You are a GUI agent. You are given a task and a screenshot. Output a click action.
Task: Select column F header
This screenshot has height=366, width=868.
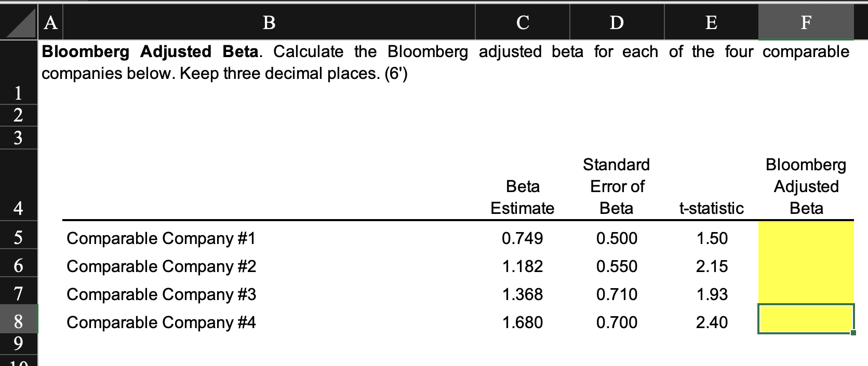[x=806, y=22]
